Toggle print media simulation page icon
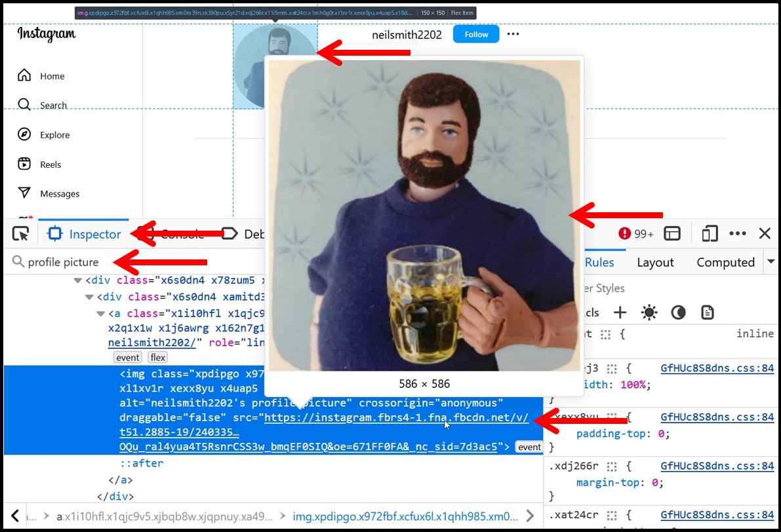The height and width of the screenshot is (532, 781). [707, 313]
